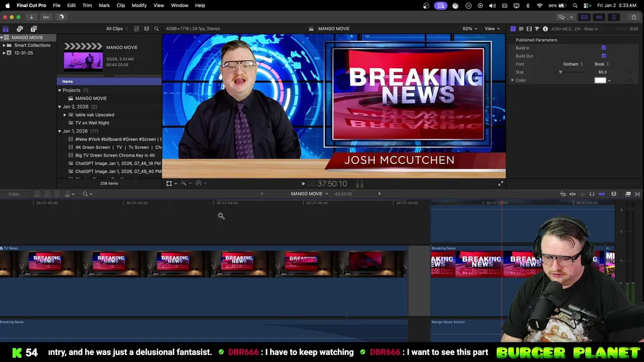Go back in timeline history
The height and width of the screenshot is (362, 644).
coord(262,194)
